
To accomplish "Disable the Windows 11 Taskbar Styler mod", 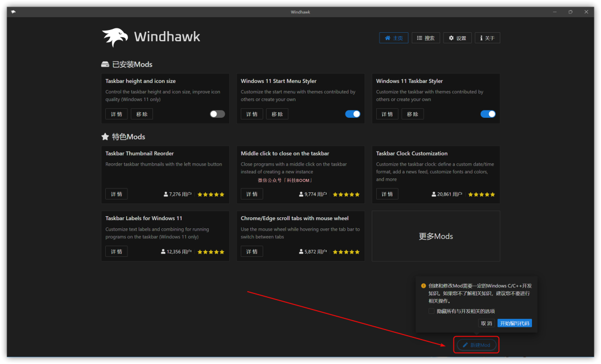I will click(488, 114).
